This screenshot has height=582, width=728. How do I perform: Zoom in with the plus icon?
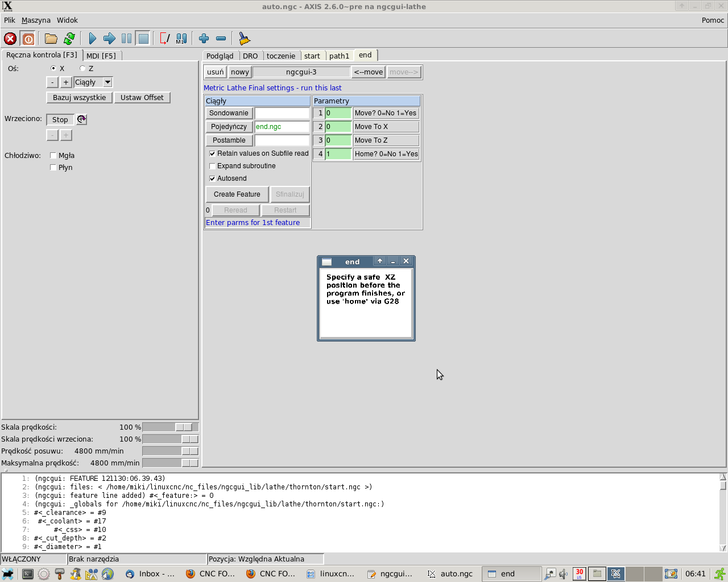coord(204,39)
